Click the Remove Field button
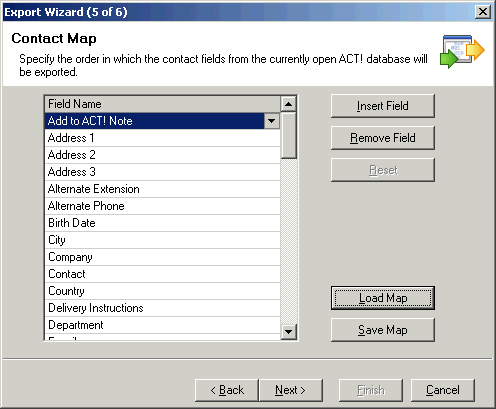 click(383, 138)
